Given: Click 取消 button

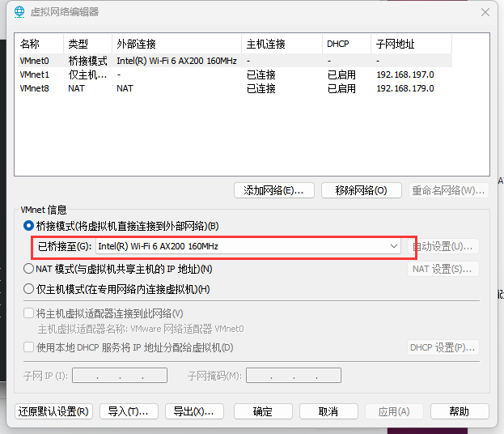Looking at the screenshot, I should coord(328,411).
